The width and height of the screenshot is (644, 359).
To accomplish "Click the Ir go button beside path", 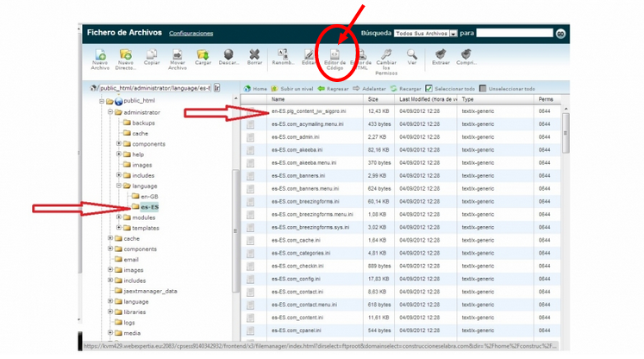I will (217, 88).
